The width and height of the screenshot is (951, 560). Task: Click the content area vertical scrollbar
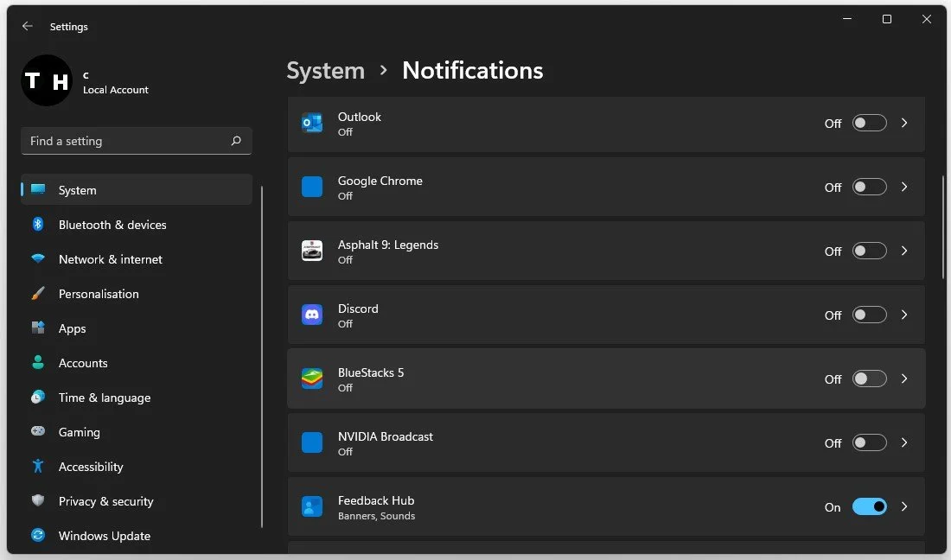pyautogui.click(x=944, y=227)
